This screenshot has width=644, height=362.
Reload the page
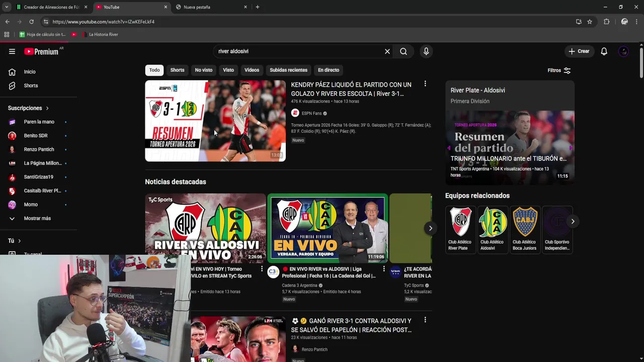click(31, 22)
